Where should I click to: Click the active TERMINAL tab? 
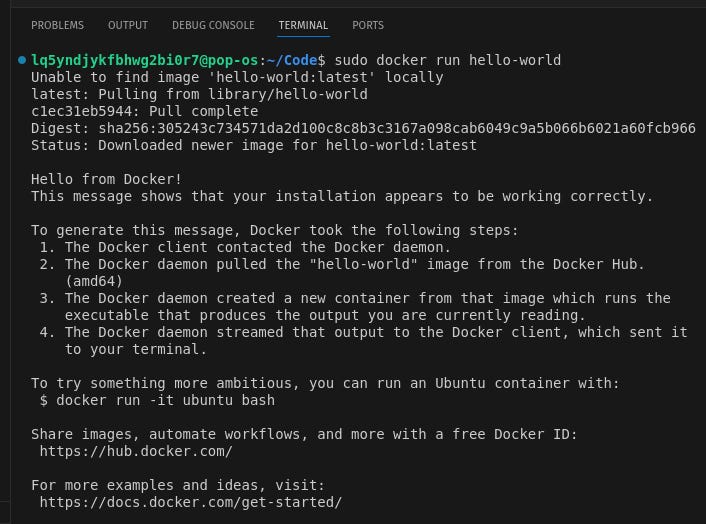(303, 25)
